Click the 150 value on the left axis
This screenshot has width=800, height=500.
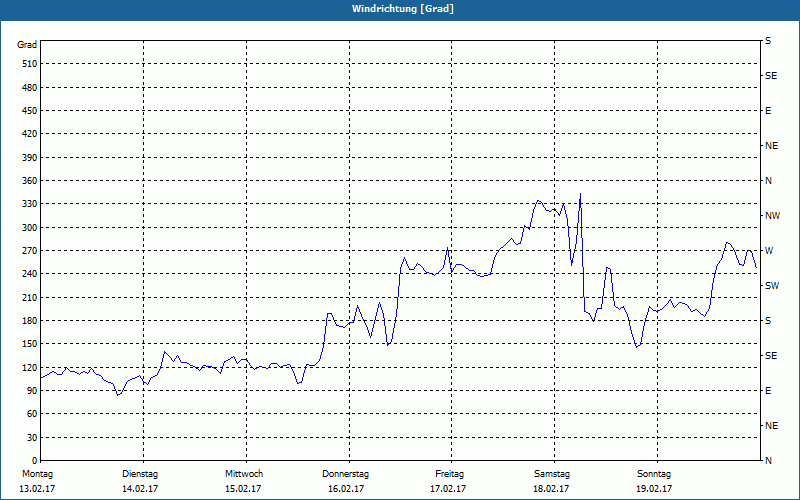tap(30, 344)
